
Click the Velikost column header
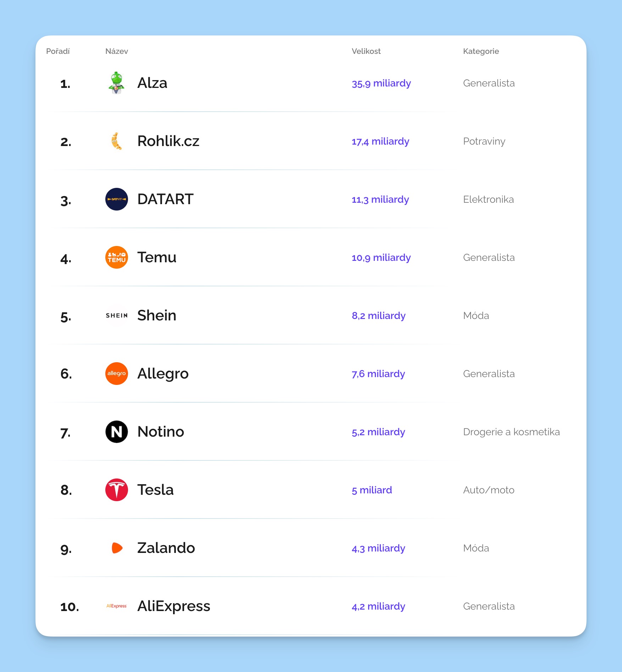[x=366, y=51]
